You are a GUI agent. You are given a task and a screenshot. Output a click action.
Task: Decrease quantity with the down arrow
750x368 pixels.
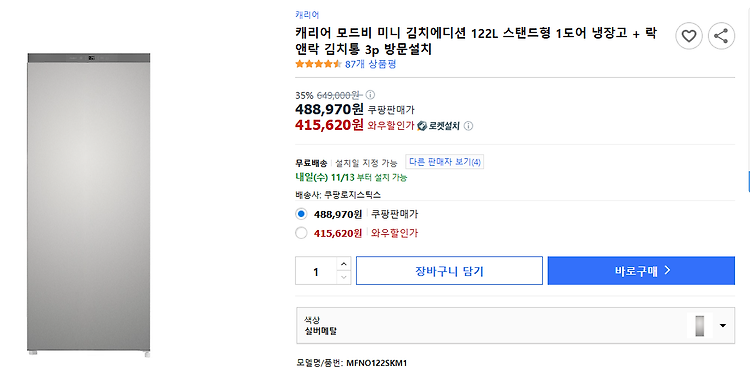click(343, 278)
